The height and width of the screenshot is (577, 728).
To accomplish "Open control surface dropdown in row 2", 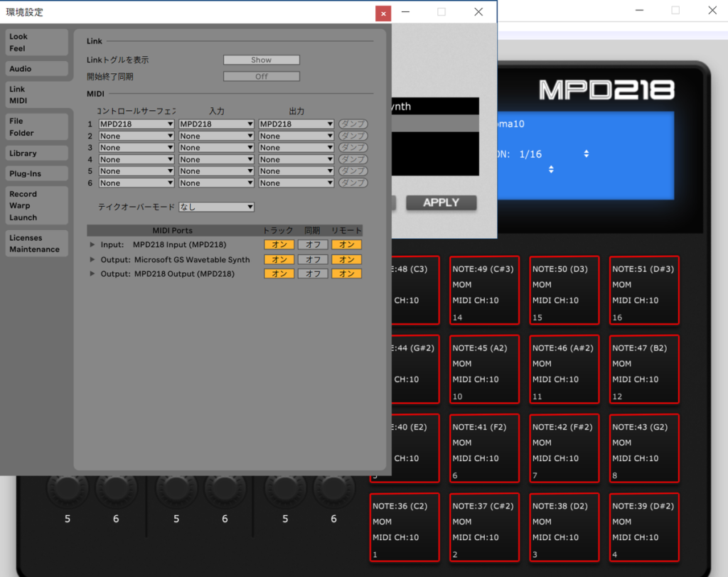I will (136, 136).
